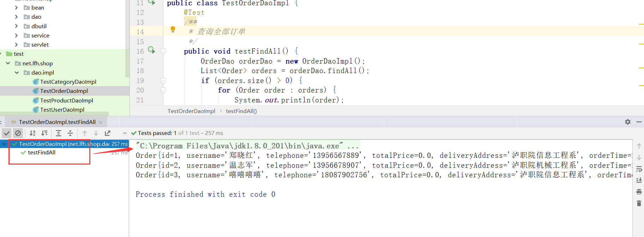Collapse the net.lfh.shop test package
This screenshot has width=644, height=237.
coord(8,63)
